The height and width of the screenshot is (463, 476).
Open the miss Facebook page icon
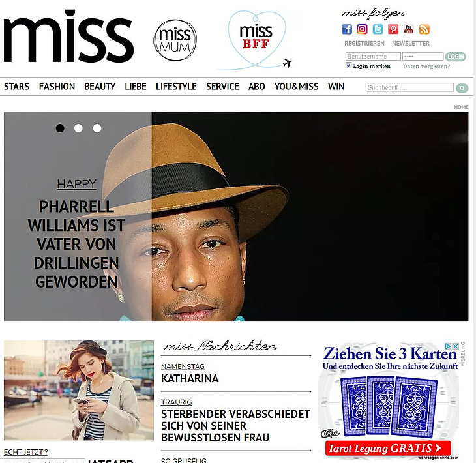pos(347,29)
